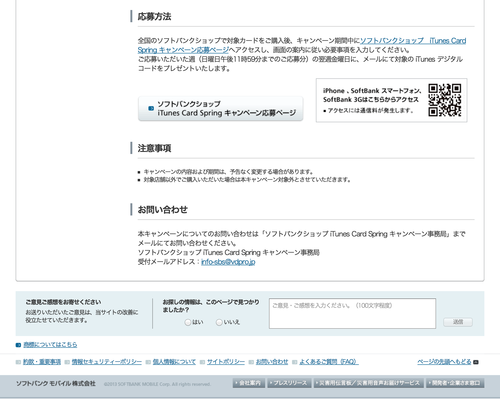Open the 情報セキュリティーポリシー footer link
Screen dimensions: 500x399
pyautogui.click(x=107, y=362)
